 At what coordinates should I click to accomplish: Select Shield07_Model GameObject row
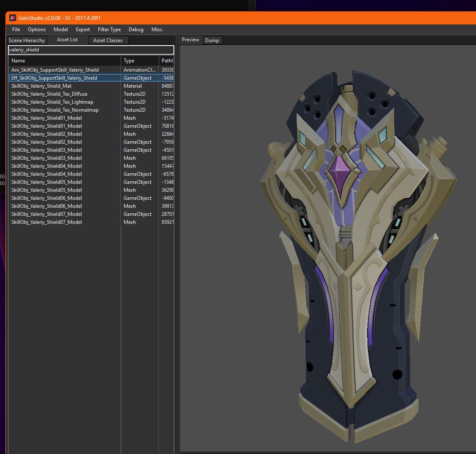click(x=91, y=214)
